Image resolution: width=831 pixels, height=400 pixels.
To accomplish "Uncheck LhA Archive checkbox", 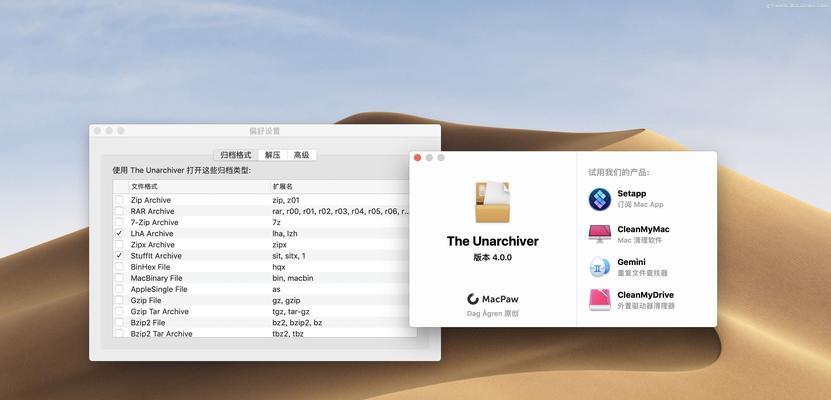I will (x=119, y=234).
